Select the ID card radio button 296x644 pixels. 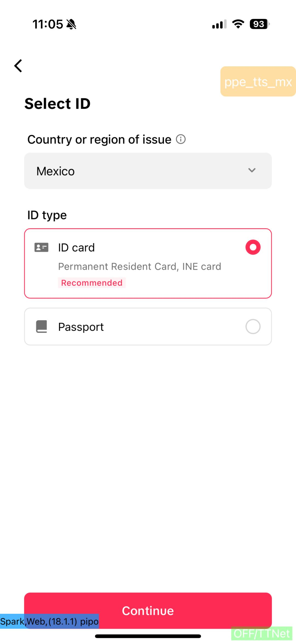click(x=253, y=247)
